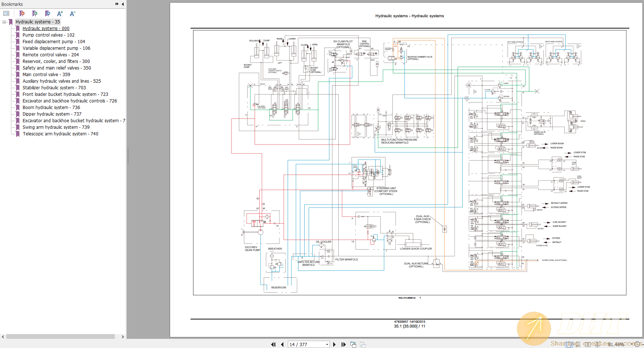Jump to Main control valve - 359 bookmark
This screenshot has width=644, height=348.
[46, 74]
